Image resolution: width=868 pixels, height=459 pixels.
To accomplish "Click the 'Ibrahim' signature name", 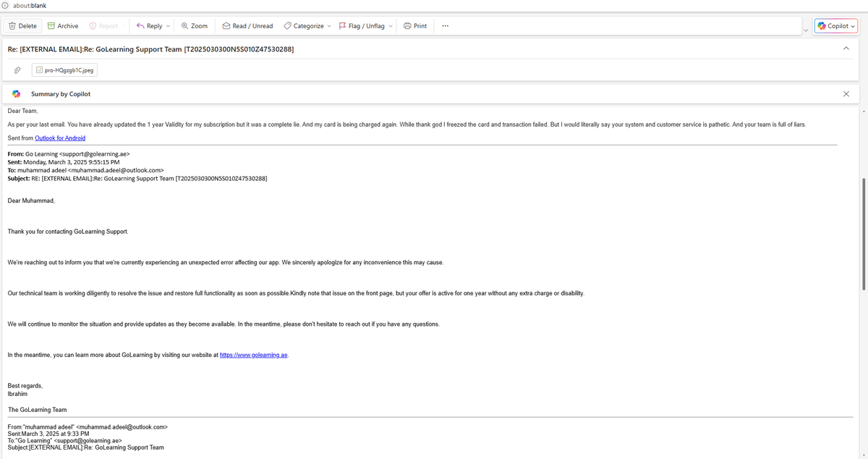I will click(x=17, y=394).
